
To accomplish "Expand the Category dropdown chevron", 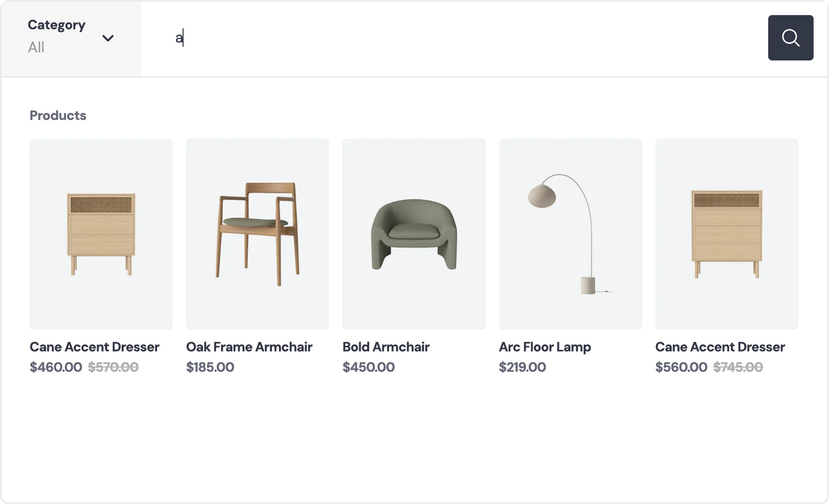I will pos(108,38).
